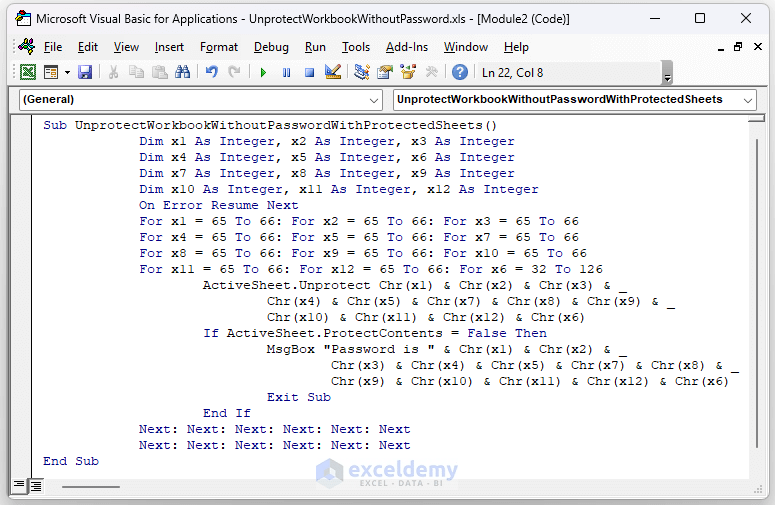Open the Format menu
The width and height of the screenshot is (775, 505).
tap(218, 47)
